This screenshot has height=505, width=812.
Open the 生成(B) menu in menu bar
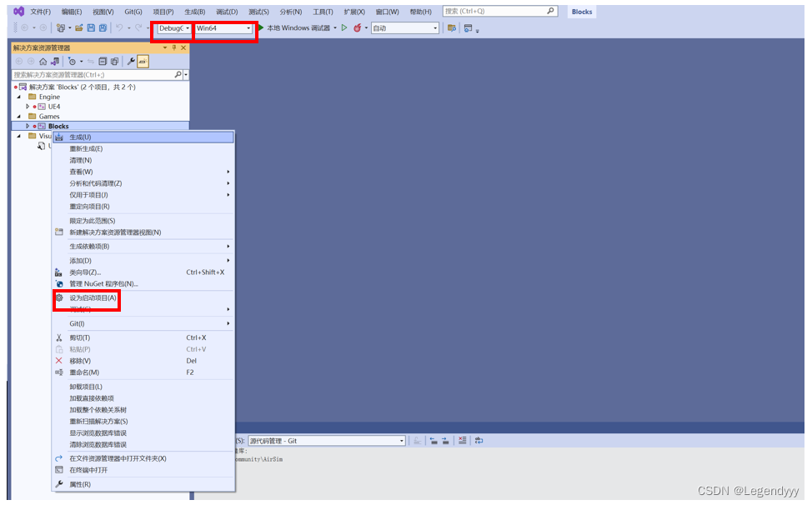pos(195,12)
